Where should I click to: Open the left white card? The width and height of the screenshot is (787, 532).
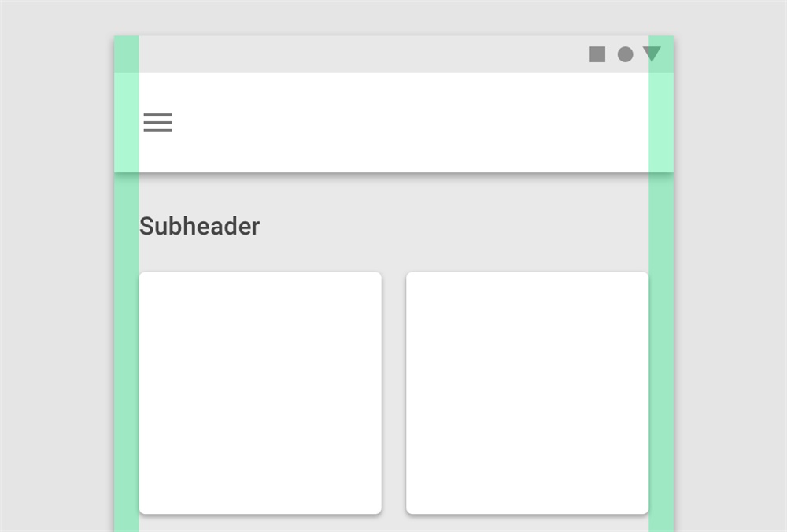pos(260,393)
